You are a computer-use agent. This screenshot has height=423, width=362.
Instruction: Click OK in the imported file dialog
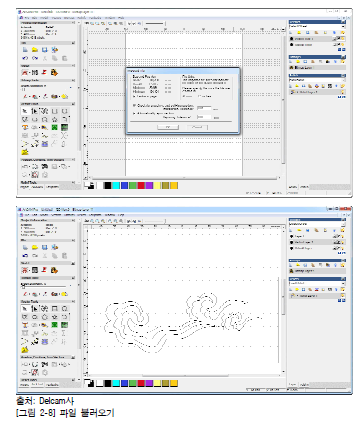pos(168,127)
